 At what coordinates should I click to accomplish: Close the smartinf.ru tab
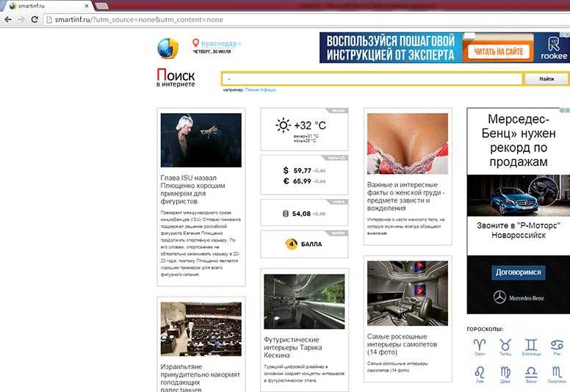click(x=87, y=6)
